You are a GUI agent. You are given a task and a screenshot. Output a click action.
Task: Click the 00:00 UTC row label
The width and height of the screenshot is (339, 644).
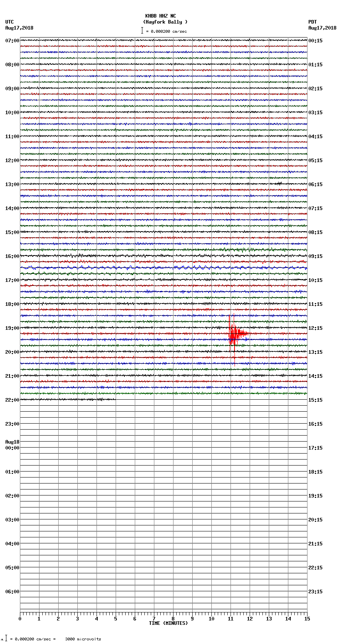click(12, 448)
